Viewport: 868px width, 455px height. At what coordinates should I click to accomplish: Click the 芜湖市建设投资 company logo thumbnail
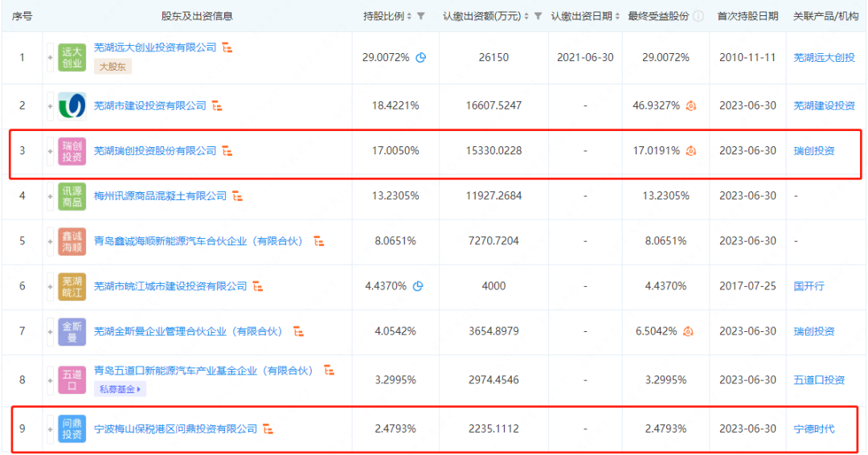click(72, 106)
